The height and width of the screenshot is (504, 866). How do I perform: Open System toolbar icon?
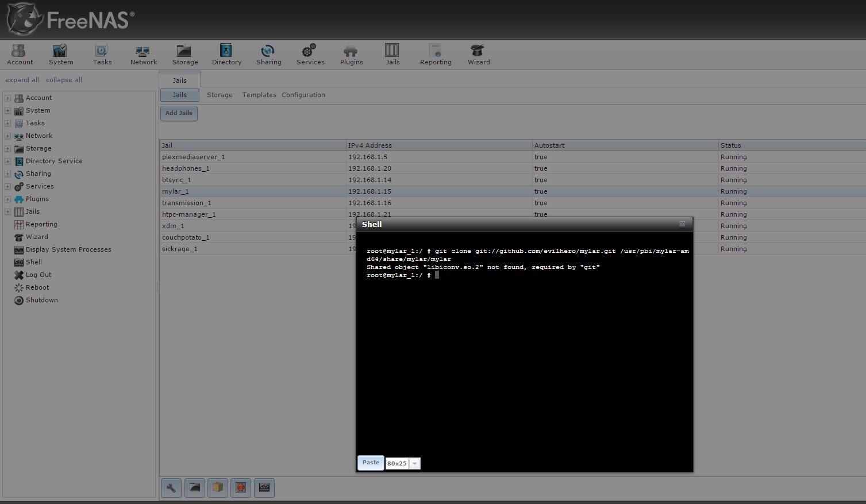[60, 55]
